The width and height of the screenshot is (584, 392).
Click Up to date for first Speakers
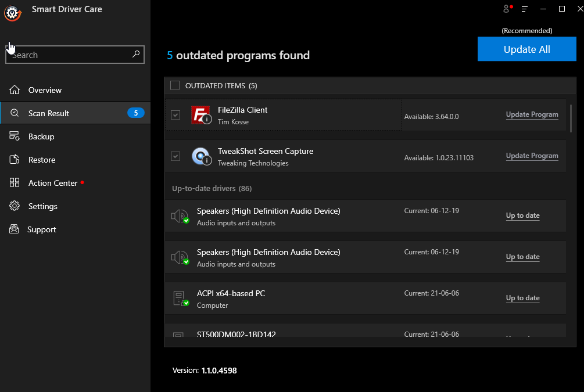(x=522, y=215)
